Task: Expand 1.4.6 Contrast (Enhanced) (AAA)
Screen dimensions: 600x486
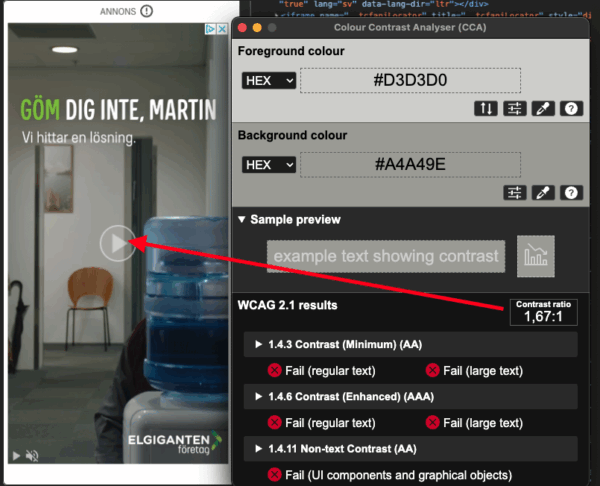Action: [x=410, y=396]
